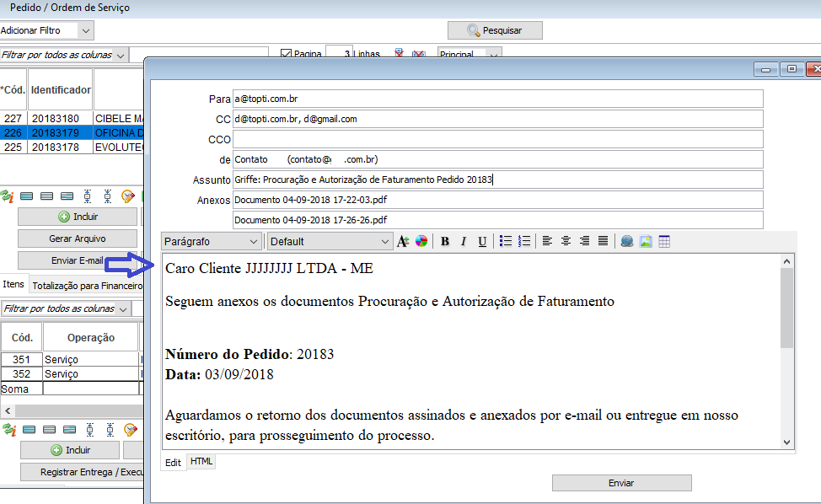
Task: Insert a table into the email
Action: [664, 241]
